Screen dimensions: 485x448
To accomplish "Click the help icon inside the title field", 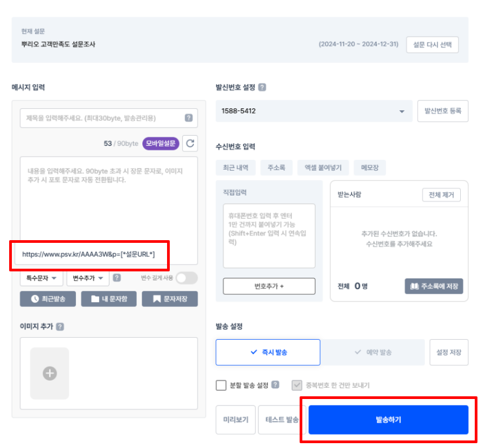I will tap(189, 118).
